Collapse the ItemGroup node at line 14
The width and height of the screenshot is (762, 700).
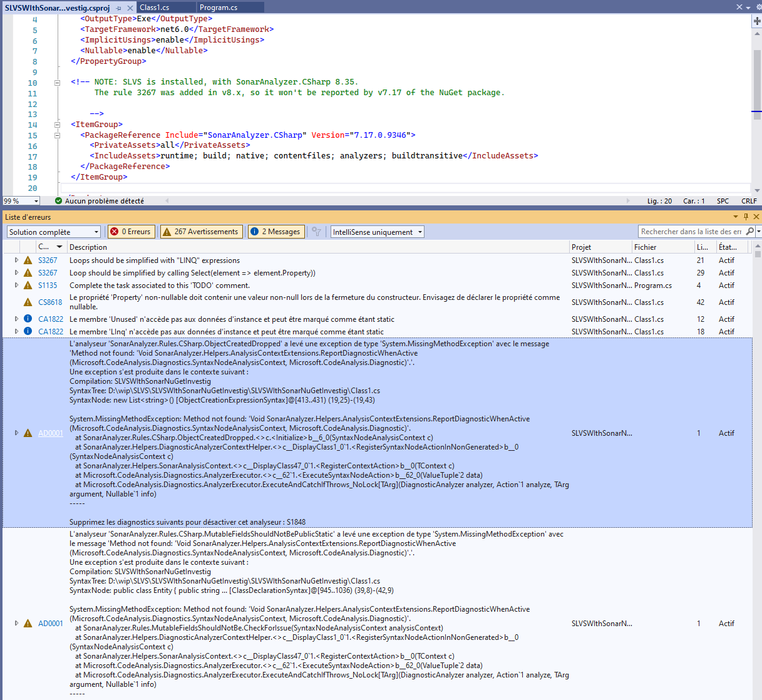pyautogui.click(x=57, y=124)
